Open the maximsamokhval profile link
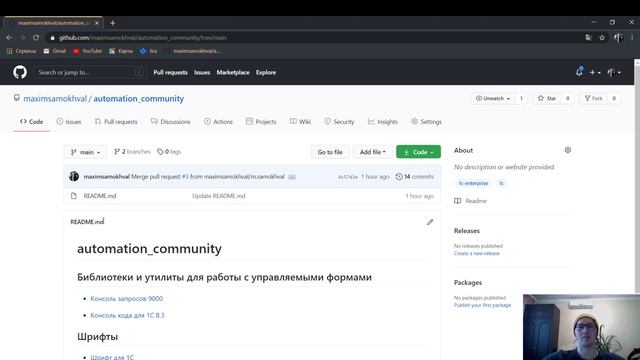 [55, 98]
